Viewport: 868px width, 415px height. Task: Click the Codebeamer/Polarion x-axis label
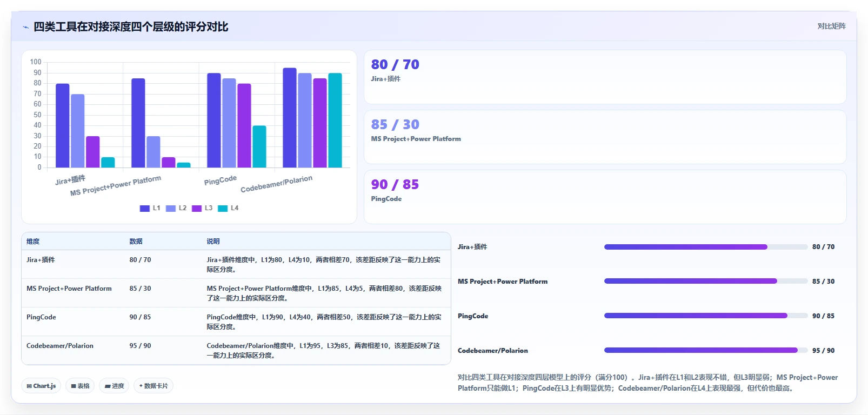tap(277, 184)
